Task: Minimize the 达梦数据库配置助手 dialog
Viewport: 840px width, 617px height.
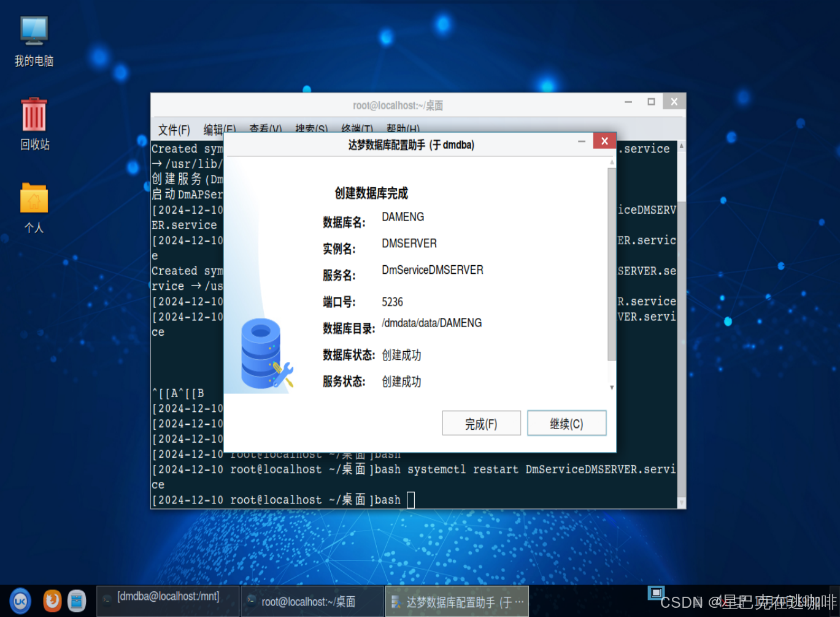Action: (582, 141)
